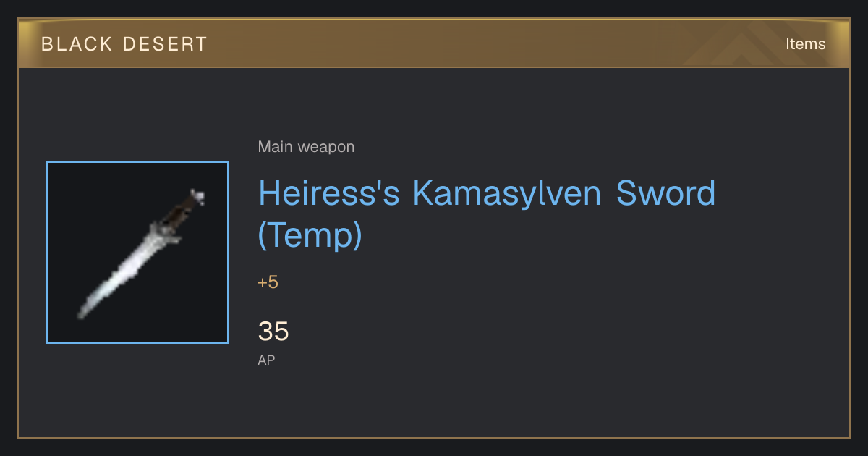The height and width of the screenshot is (456, 868).
Task: Click the Main weapon category label
Action: click(306, 147)
